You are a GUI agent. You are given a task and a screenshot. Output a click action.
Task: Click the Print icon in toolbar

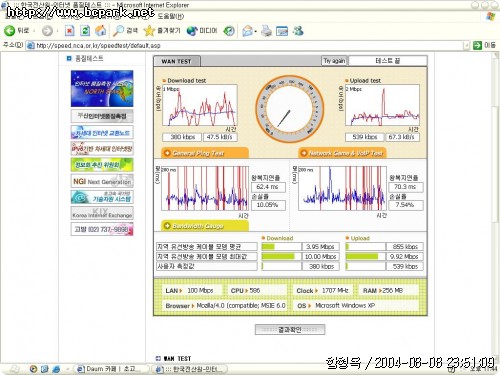pyautogui.click(x=266, y=31)
